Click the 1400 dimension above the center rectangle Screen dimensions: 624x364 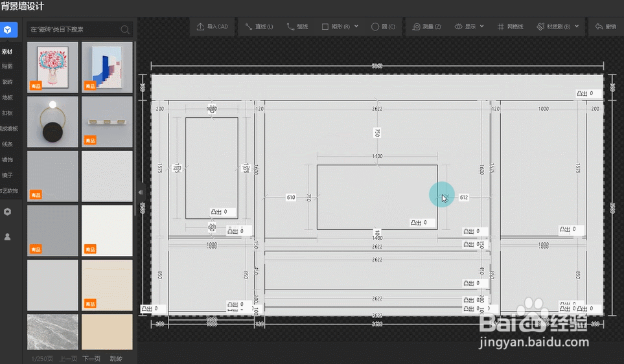tap(377, 156)
